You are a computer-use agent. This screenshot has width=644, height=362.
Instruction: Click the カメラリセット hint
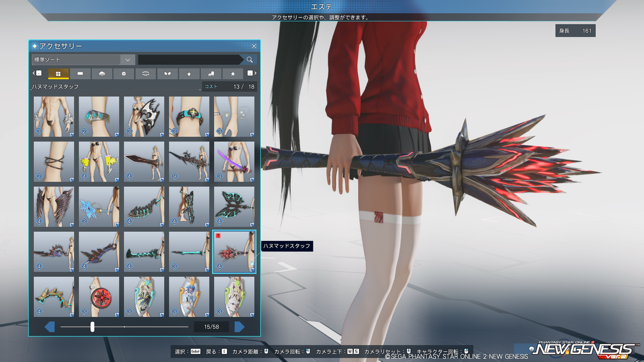pos(388,351)
